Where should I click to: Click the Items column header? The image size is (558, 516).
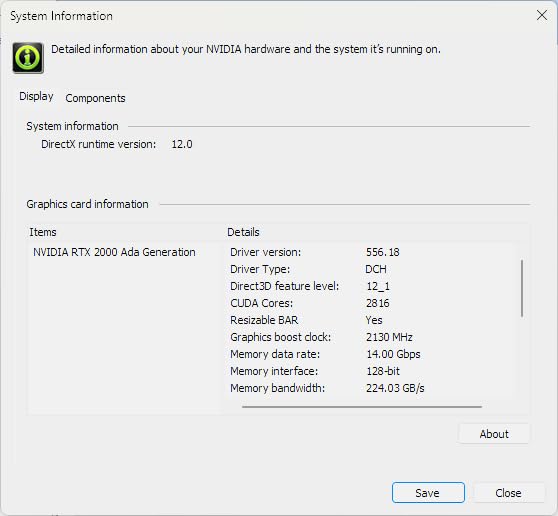coord(43,232)
